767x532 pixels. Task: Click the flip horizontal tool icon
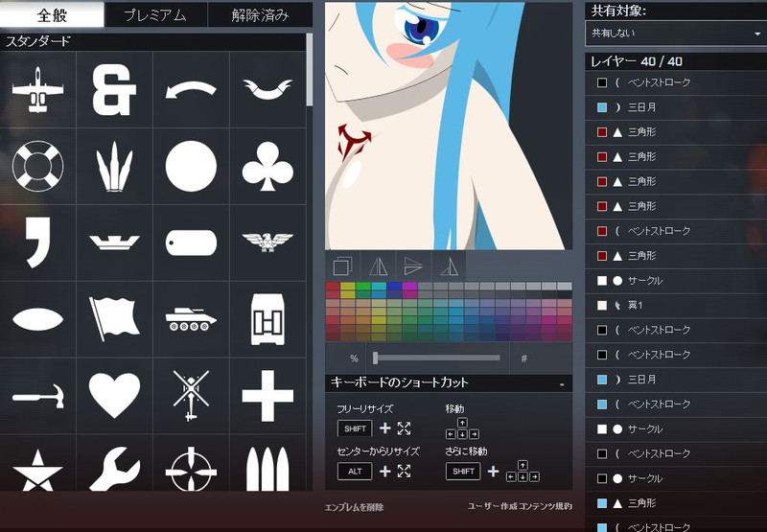[378, 266]
